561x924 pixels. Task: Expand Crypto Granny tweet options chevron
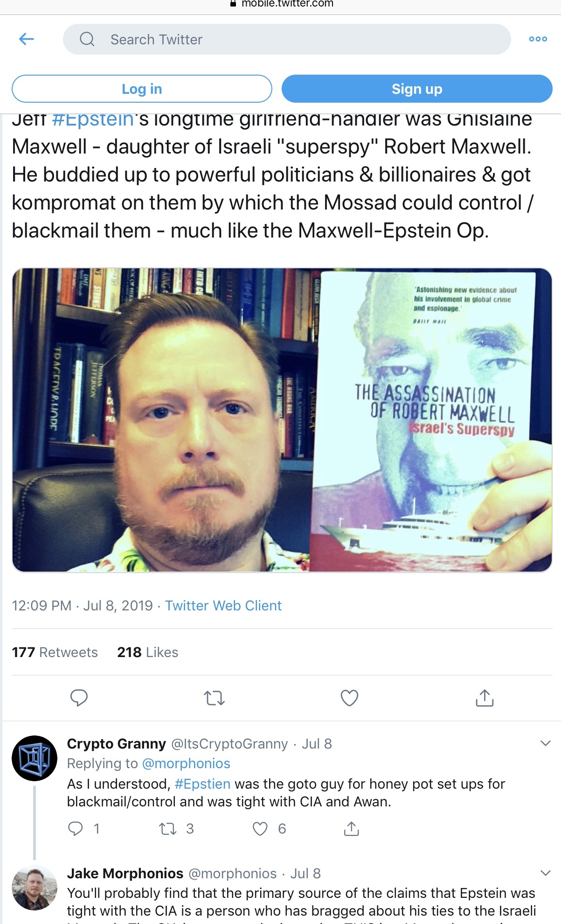[545, 743]
